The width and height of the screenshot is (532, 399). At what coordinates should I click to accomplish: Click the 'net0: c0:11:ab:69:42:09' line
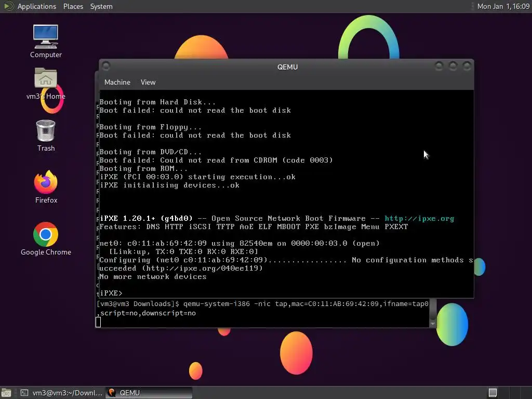[239, 243]
